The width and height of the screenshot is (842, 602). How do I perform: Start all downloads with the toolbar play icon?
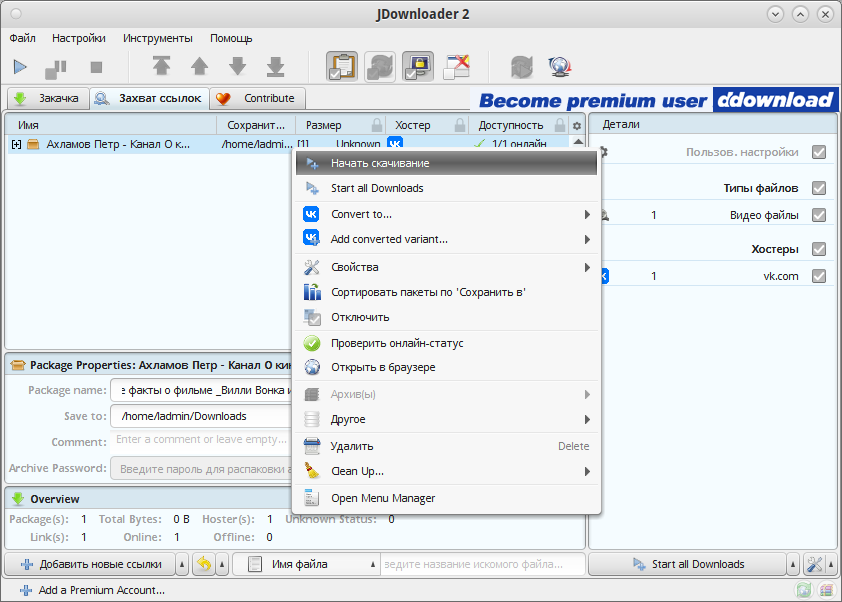(x=20, y=67)
